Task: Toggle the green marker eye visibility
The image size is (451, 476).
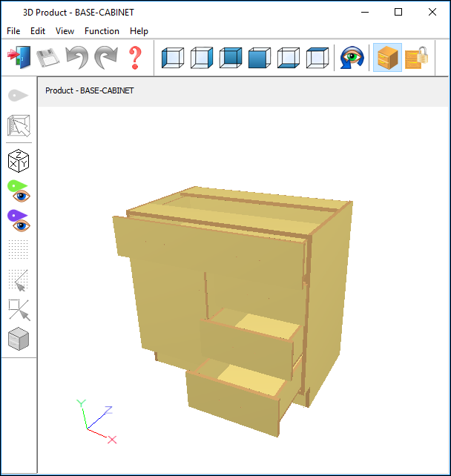Action: click(x=19, y=191)
